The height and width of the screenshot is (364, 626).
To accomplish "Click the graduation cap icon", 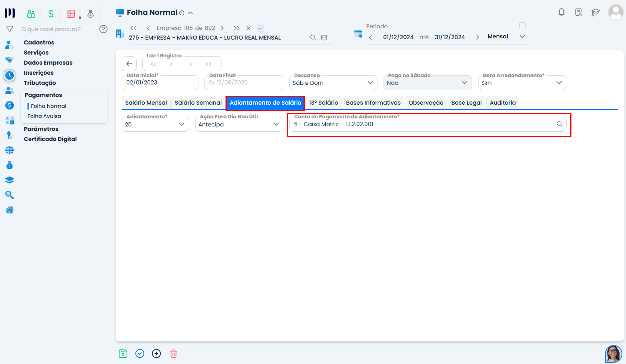I will pyautogui.click(x=595, y=12).
